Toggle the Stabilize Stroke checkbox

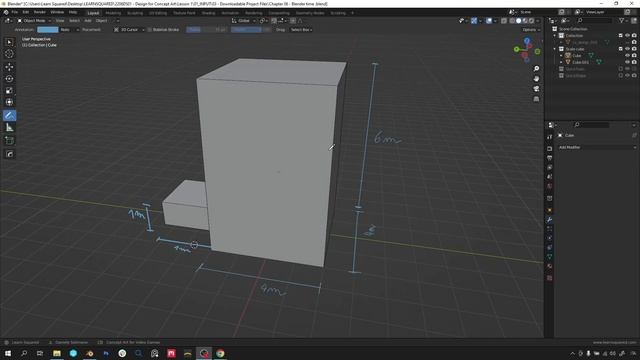coord(150,30)
